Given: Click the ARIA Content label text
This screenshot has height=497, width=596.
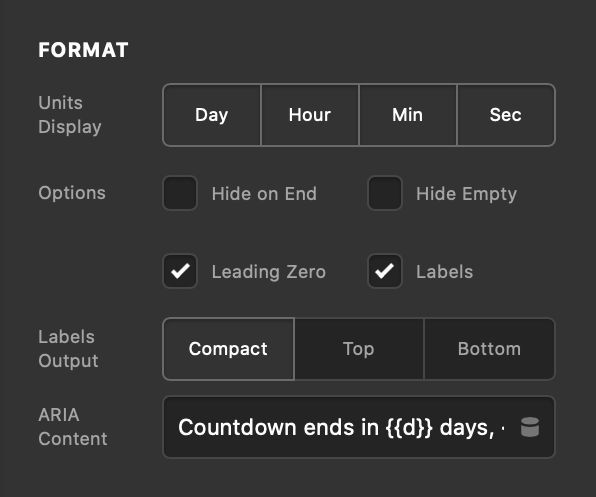Looking at the screenshot, I should pos(73,427).
